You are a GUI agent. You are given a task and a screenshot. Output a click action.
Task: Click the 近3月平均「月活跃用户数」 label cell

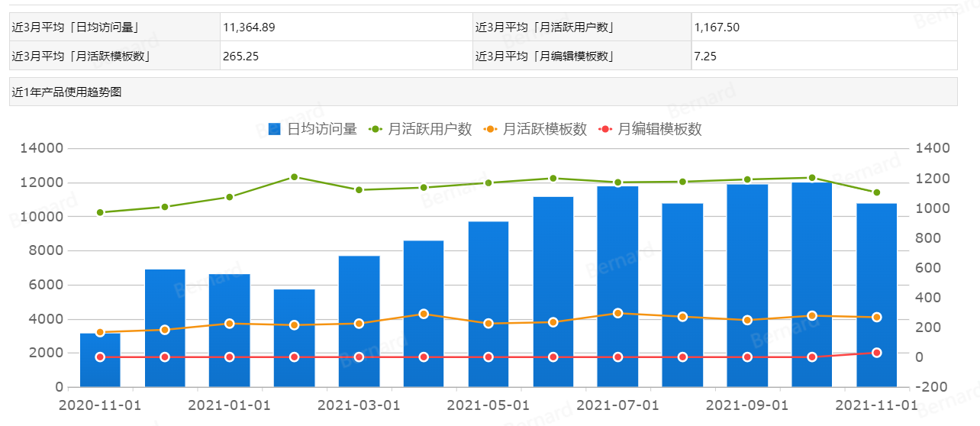(x=582, y=27)
